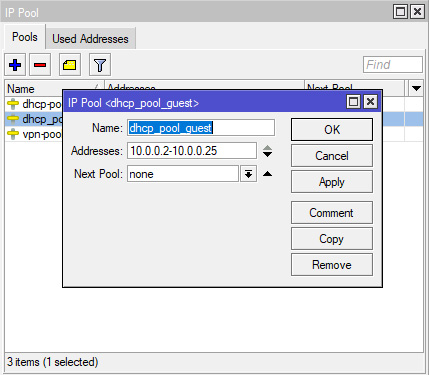Switch to the Used Addresses tab
The width and height of the screenshot is (429, 375).
tap(90, 39)
